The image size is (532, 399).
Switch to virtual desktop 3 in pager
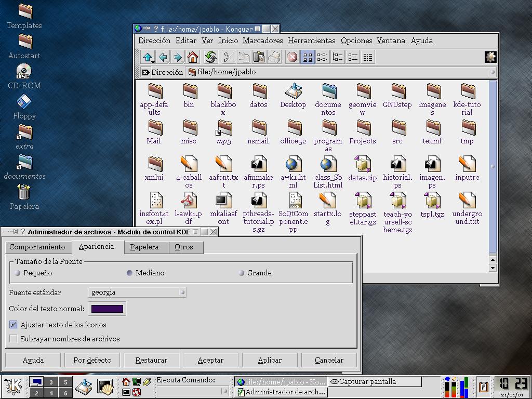[51, 382]
